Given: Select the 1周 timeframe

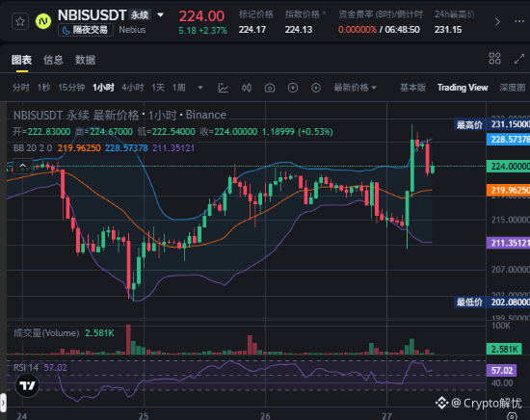Looking at the screenshot, I should click(x=179, y=88).
